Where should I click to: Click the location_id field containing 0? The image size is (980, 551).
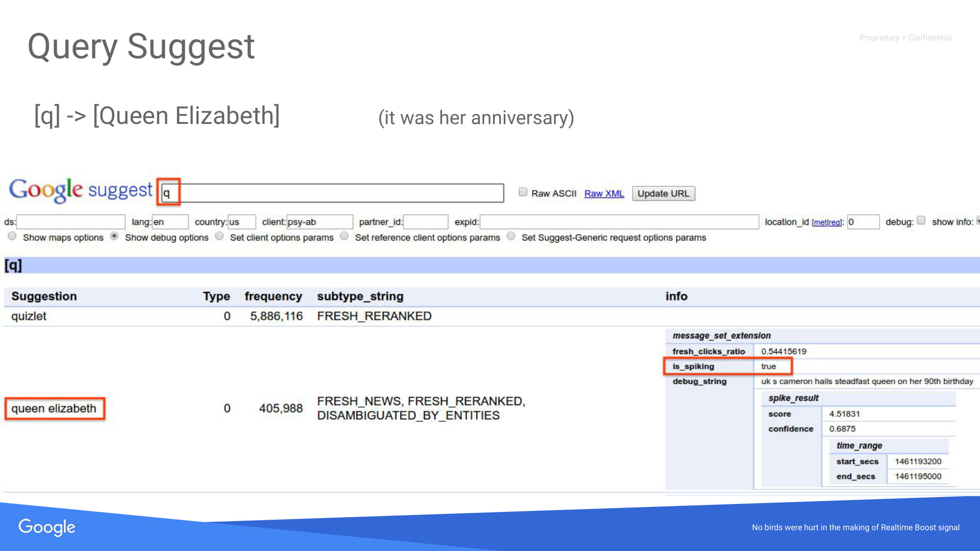[863, 222]
